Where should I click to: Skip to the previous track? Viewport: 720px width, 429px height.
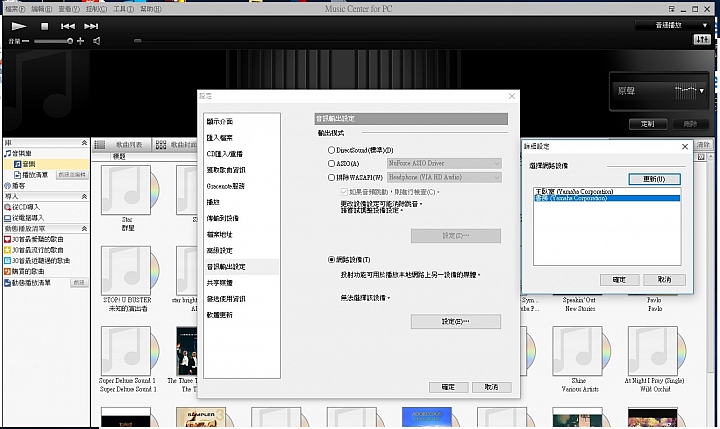pos(68,26)
